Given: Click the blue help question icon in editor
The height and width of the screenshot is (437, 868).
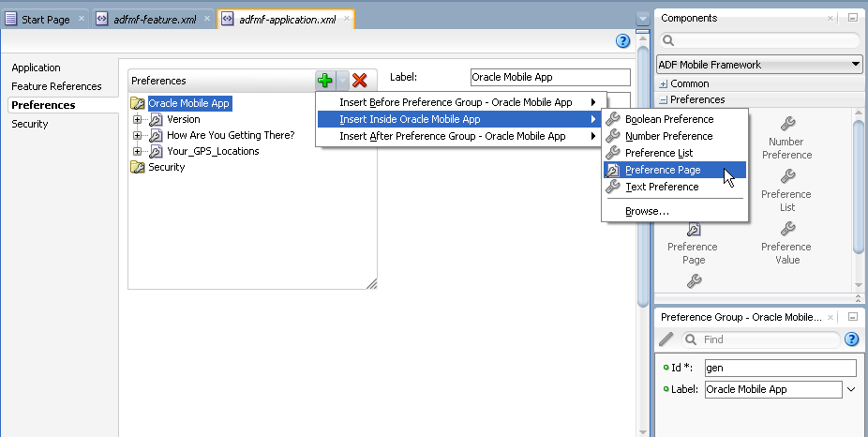Looking at the screenshot, I should click(x=622, y=41).
